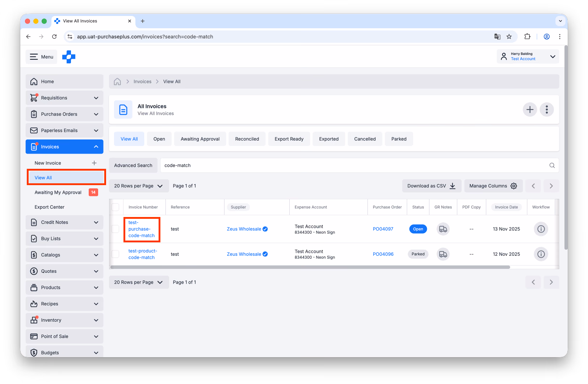Click the site information icon in address bar

(70, 37)
